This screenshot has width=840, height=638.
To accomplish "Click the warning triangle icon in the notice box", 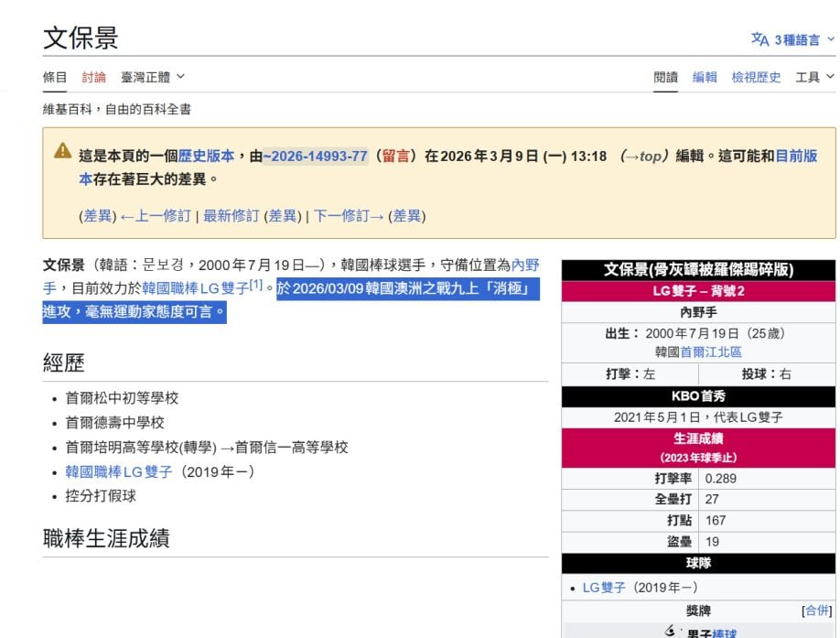I will point(62,153).
